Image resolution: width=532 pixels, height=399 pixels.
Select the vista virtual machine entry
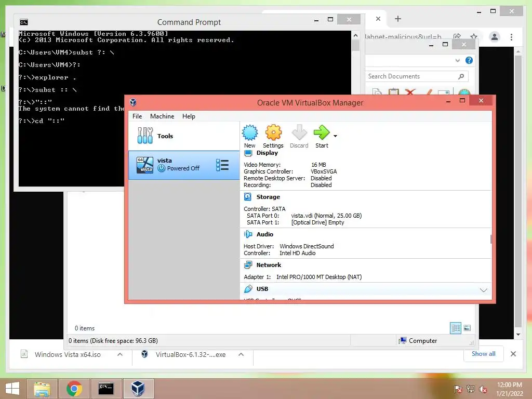pyautogui.click(x=184, y=165)
